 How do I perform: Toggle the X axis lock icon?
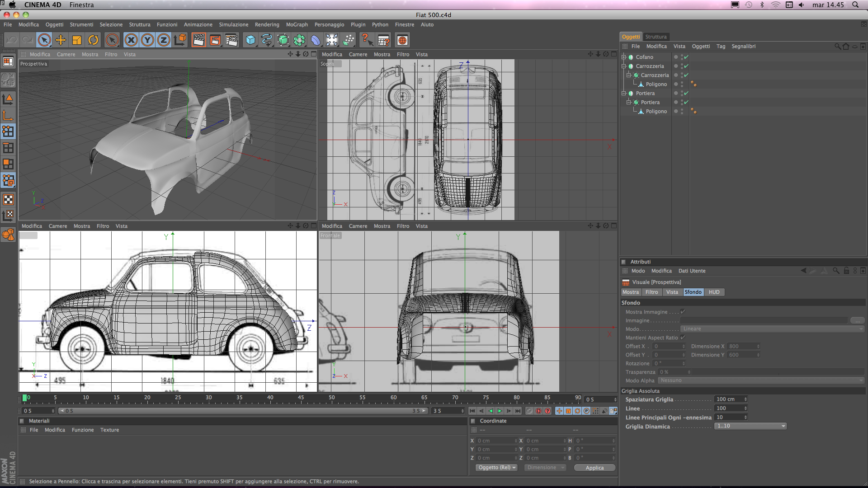pyautogui.click(x=131, y=40)
